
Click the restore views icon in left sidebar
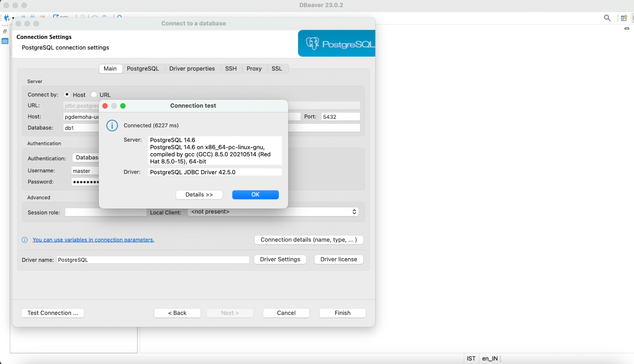click(x=5, y=31)
